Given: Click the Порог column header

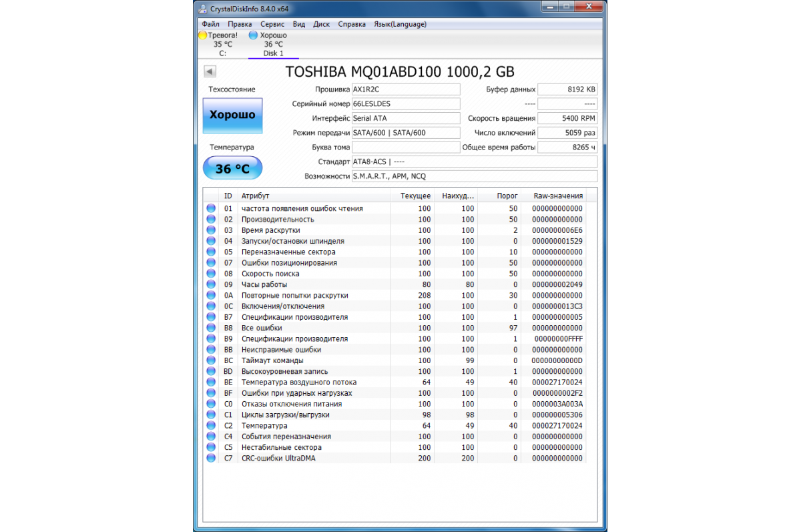Looking at the screenshot, I should click(499, 196).
